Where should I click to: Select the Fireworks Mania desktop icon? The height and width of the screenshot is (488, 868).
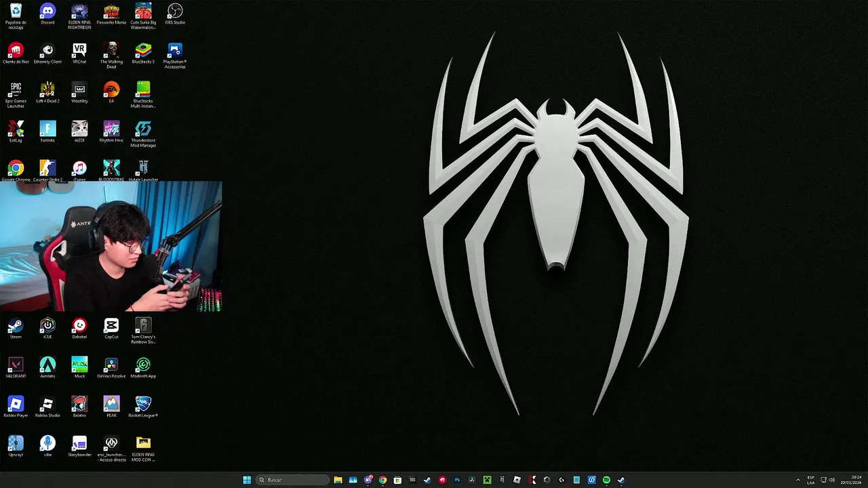(111, 14)
